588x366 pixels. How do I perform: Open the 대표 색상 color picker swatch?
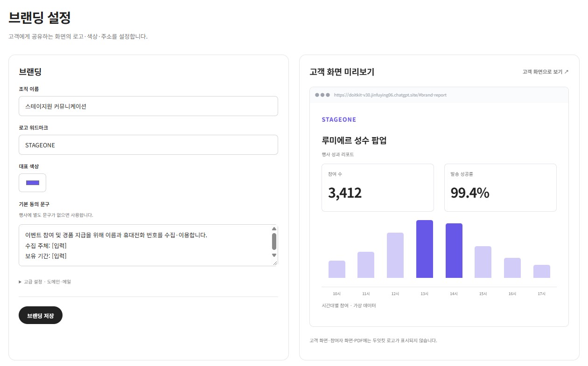[32, 183]
